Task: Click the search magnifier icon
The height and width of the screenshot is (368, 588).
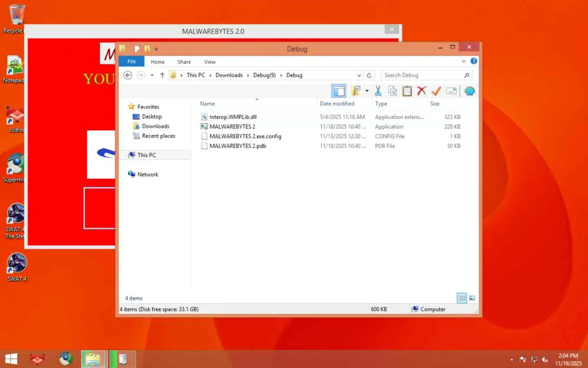Action: (467, 75)
